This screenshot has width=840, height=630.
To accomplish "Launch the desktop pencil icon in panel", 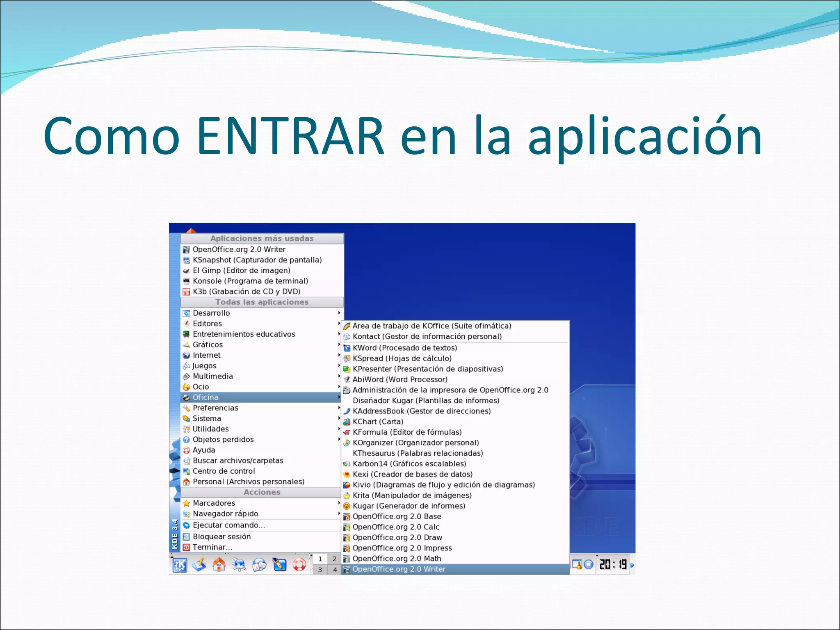I will point(199,565).
